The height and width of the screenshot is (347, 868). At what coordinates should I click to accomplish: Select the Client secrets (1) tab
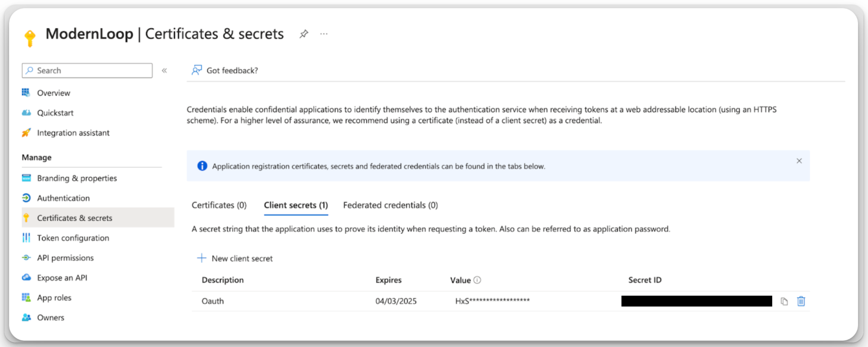(x=296, y=205)
